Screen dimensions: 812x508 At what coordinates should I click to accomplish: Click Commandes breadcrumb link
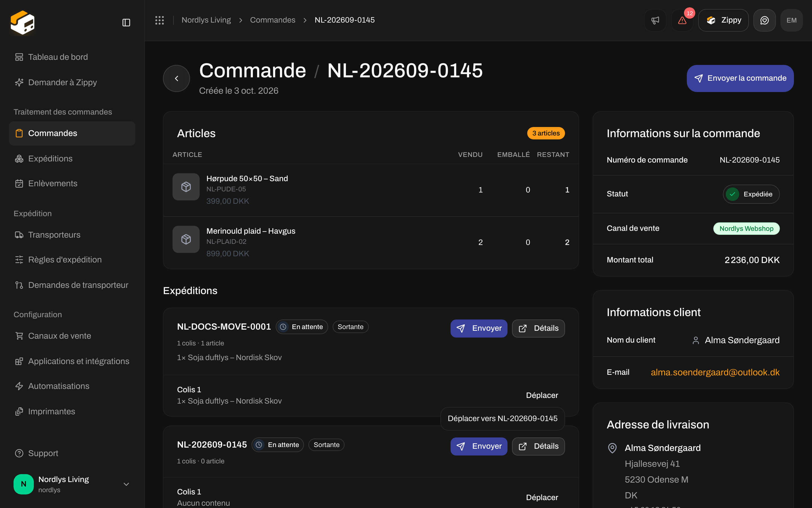pyautogui.click(x=272, y=20)
